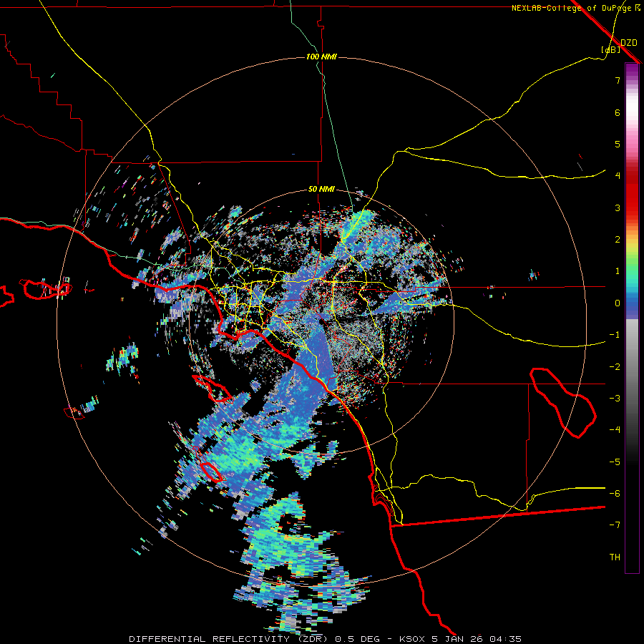Click the -3 value on the dB scale
The image size is (644, 644).
[615, 399]
